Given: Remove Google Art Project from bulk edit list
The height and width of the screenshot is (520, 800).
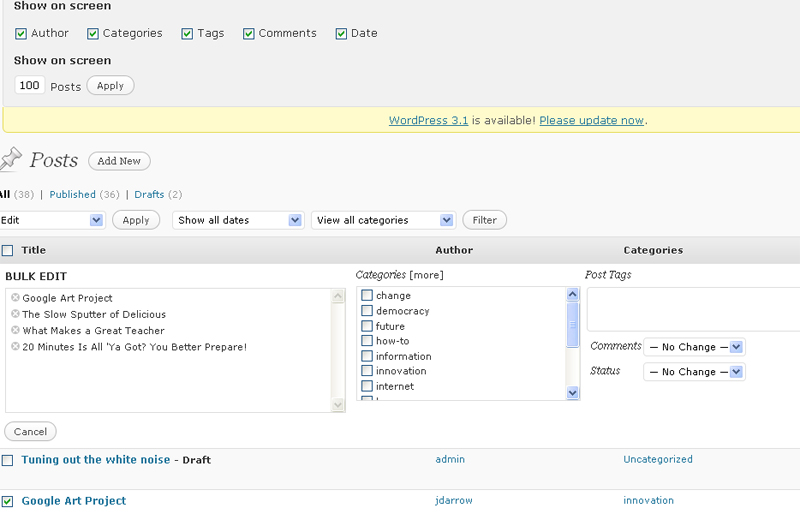Looking at the screenshot, I should pos(15,298).
